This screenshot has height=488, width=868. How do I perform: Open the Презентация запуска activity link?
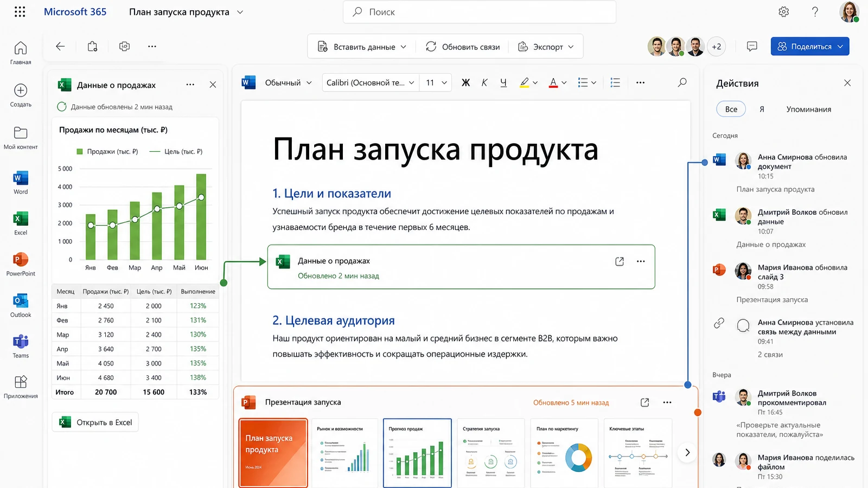(x=772, y=299)
